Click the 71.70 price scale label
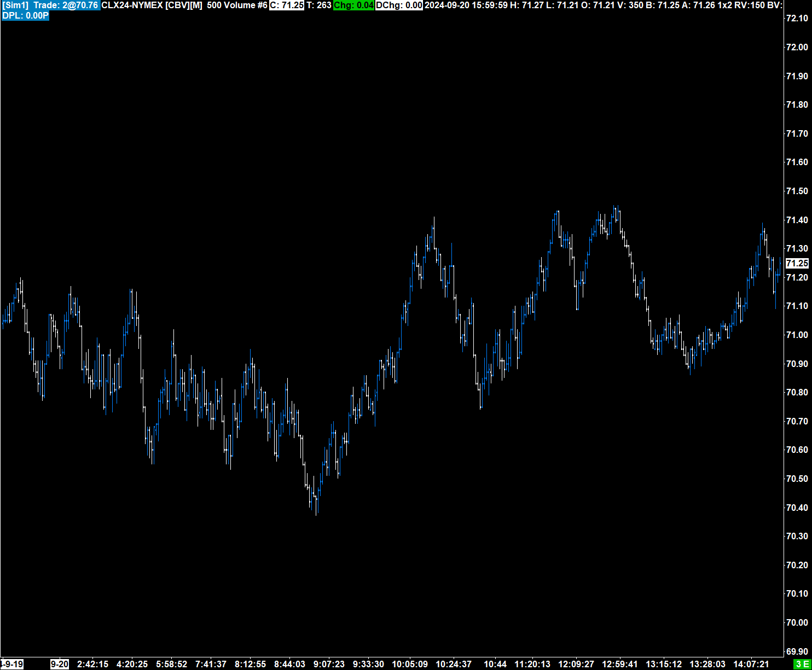Screen dimensions: 812x670 (797, 133)
